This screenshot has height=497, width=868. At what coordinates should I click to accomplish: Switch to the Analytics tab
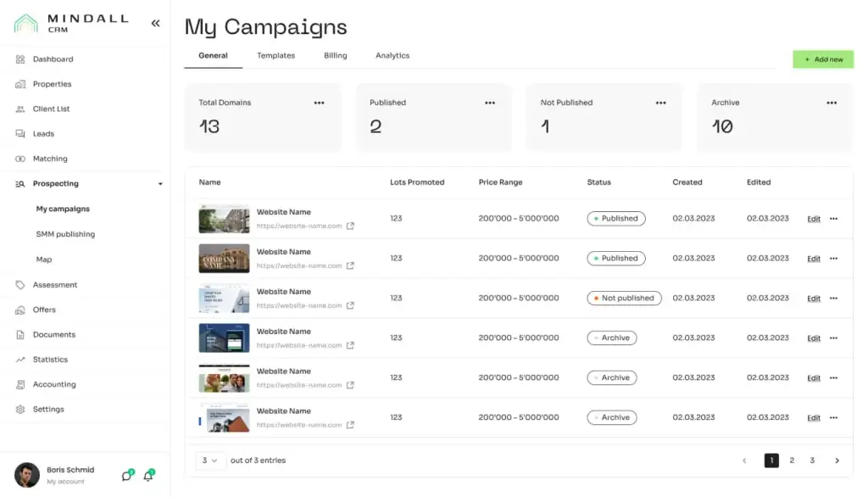[x=392, y=56]
